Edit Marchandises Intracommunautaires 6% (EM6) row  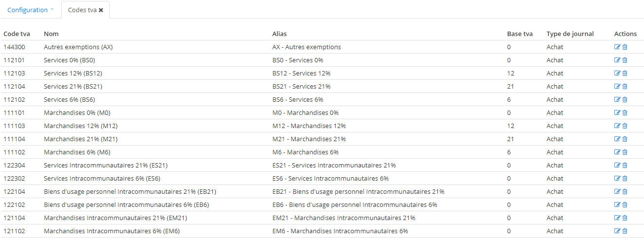pos(617,231)
